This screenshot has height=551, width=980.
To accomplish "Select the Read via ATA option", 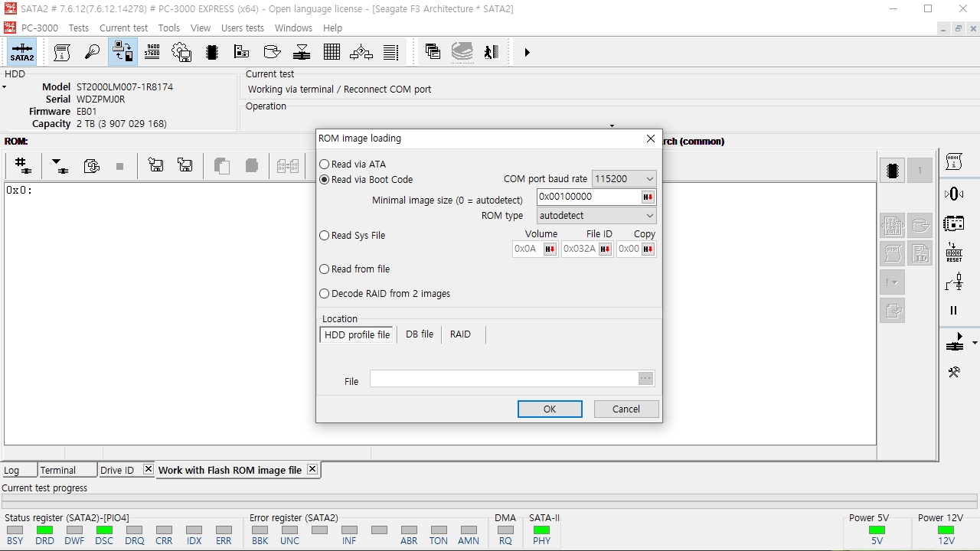I will 353,165.
